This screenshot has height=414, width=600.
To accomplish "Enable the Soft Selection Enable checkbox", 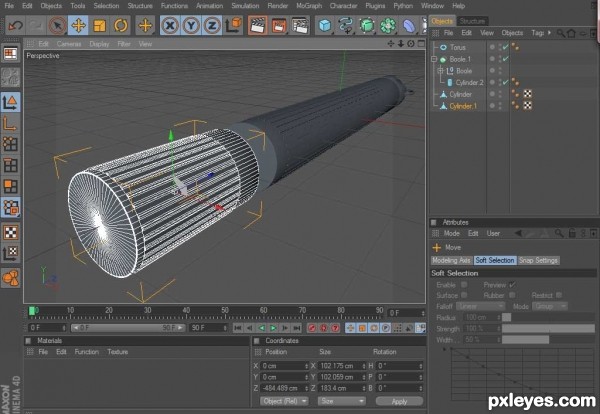I will [x=464, y=285].
